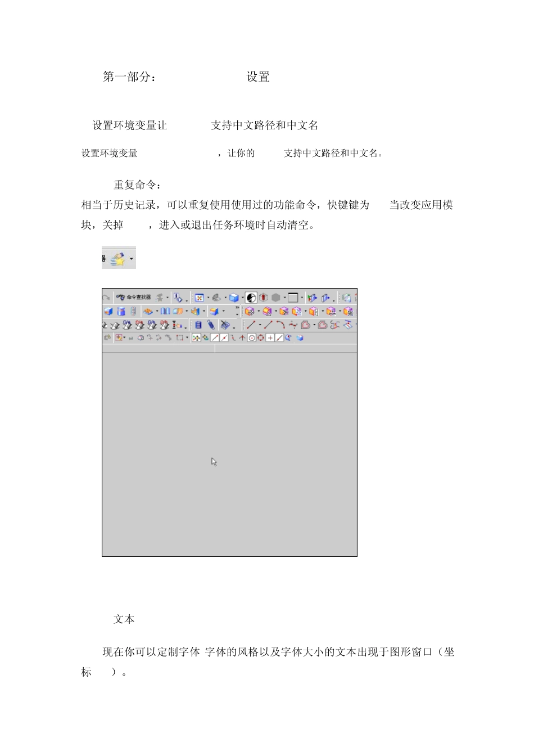Select the blue Extrude block icon
This screenshot has width=534, height=756.
click(x=108, y=311)
